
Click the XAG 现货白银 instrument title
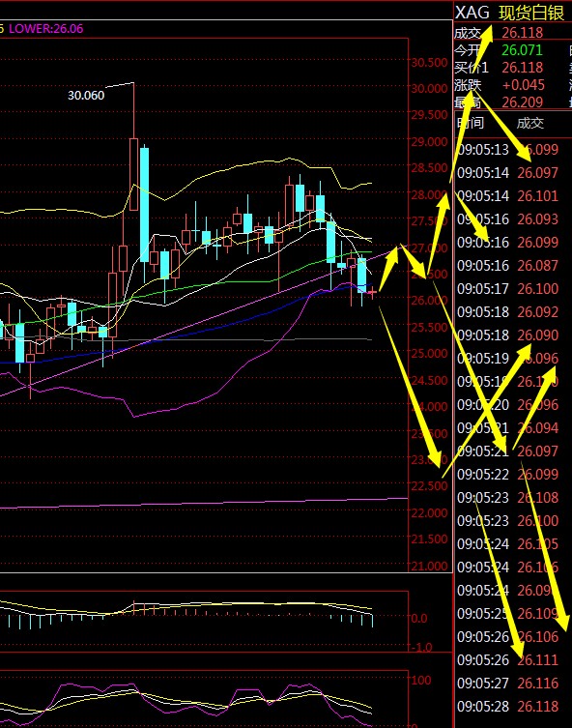pyautogui.click(x=509, y=13)
